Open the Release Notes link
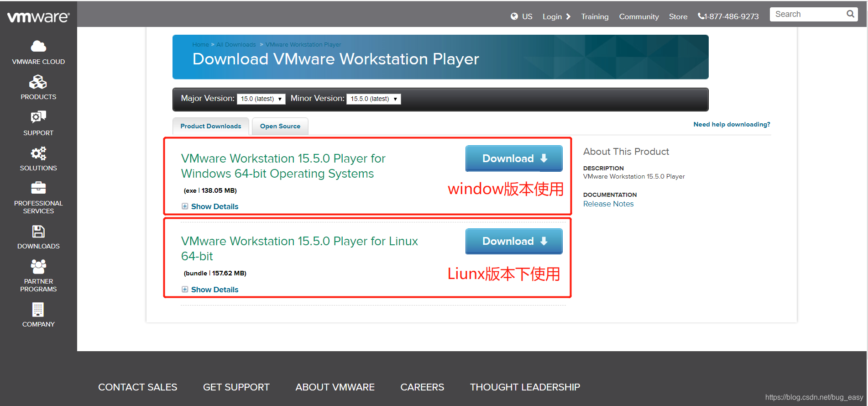868x406 pixels. coord(608,204)
